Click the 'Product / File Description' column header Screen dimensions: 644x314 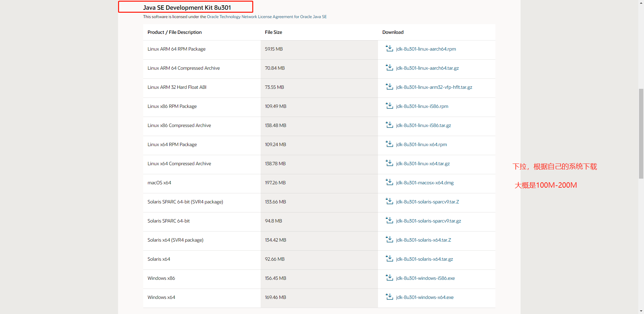click(x=174, y=32)
